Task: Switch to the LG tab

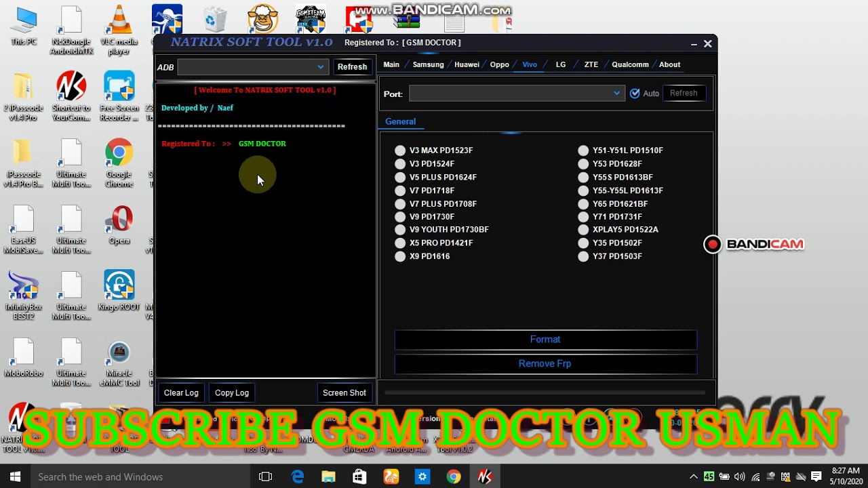Action: pos(561,64)
